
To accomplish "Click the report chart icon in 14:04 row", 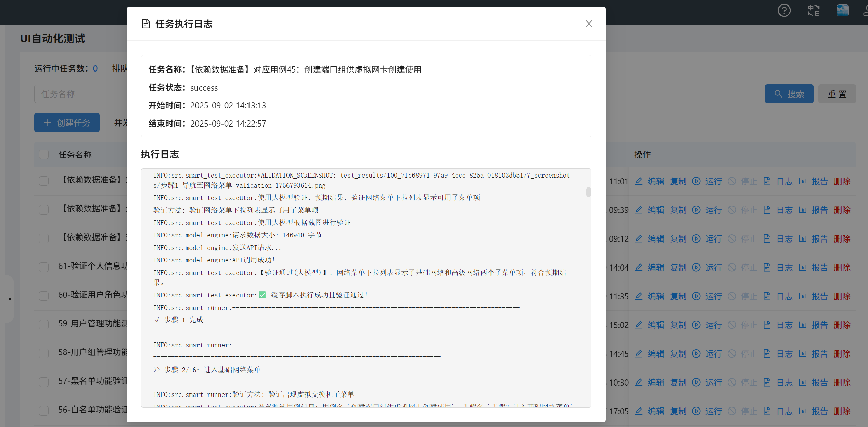I will (802, 268).
